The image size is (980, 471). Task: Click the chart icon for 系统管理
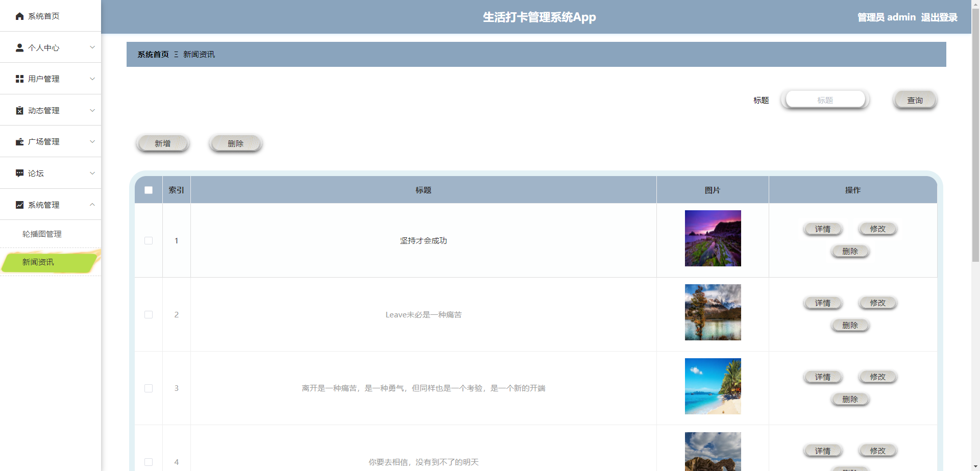pyautogui.click(x=19, y=205)
